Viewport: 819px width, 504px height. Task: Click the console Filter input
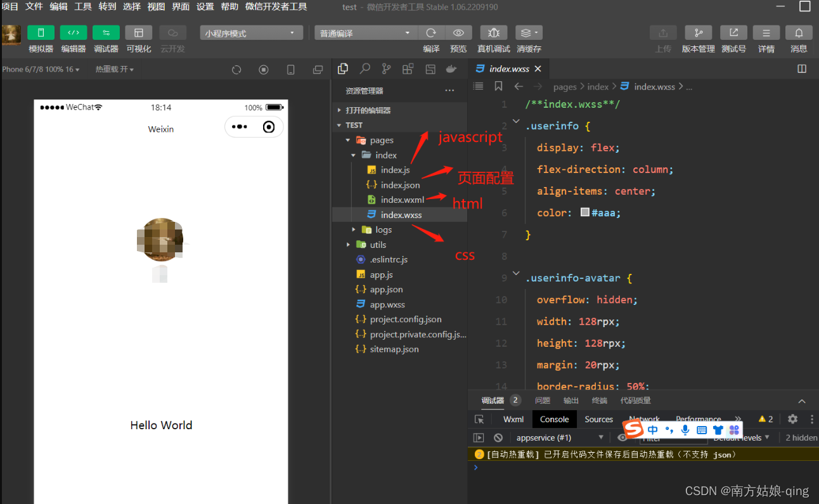[672, 437]
